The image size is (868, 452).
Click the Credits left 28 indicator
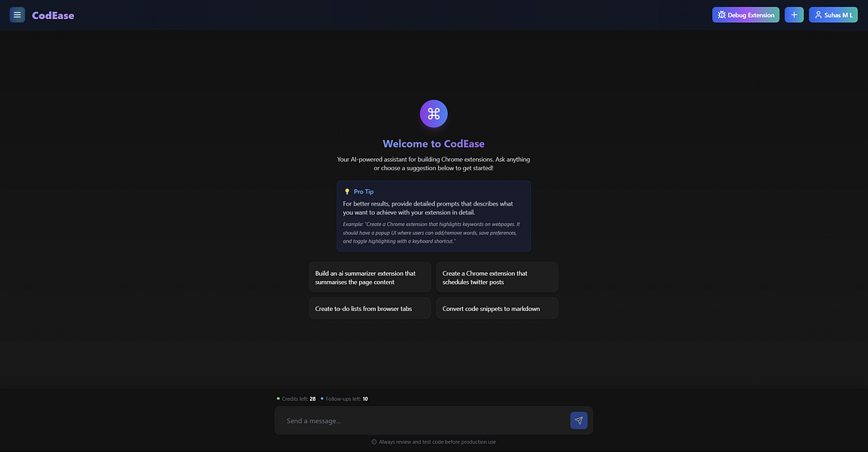coord(296,399)
